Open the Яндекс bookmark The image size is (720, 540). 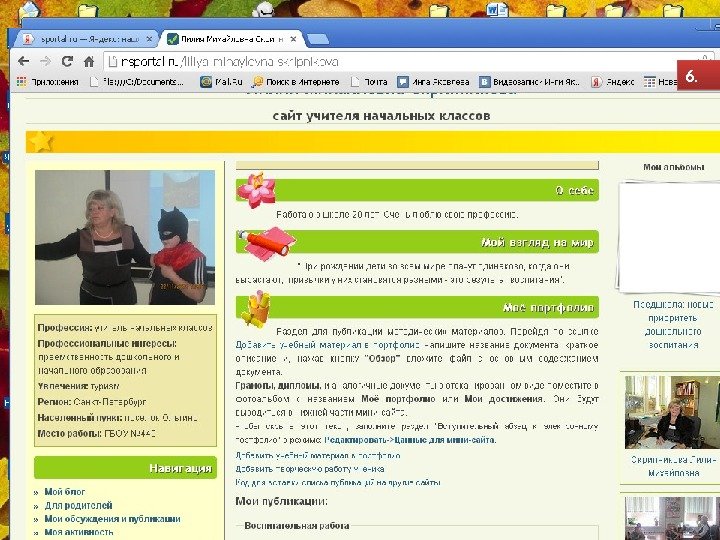coord(613,82)
